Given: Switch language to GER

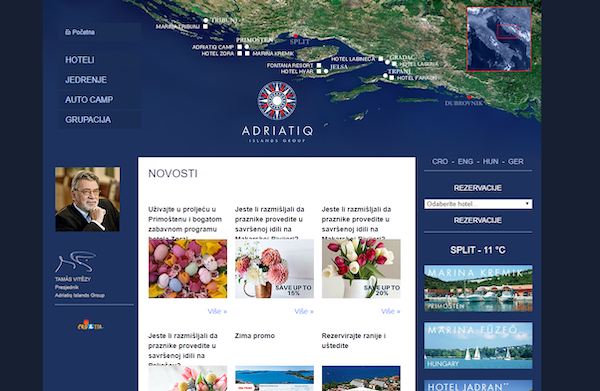Looking at the screenshot, I should [x=515, y=161].
